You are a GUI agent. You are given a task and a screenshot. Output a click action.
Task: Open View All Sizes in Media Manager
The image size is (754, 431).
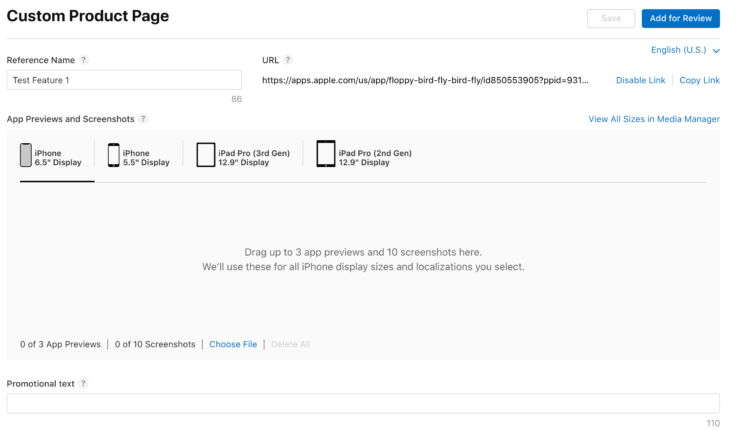654,119
